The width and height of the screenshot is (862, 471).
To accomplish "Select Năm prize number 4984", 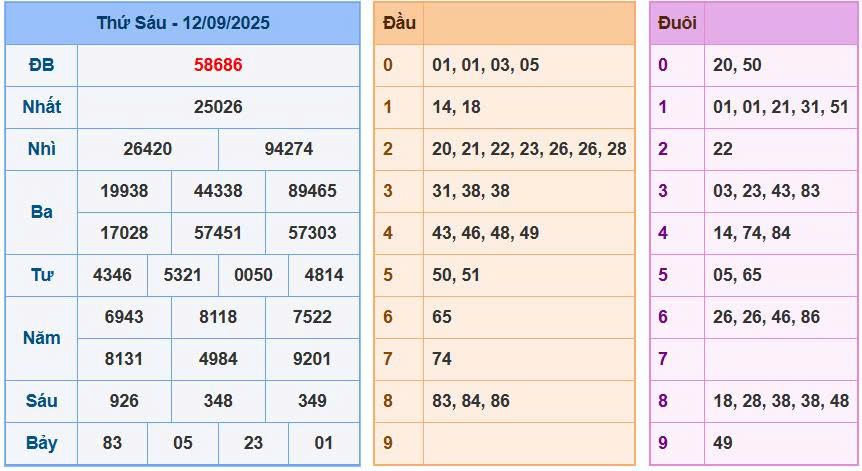I will click(x=218, y=359).
